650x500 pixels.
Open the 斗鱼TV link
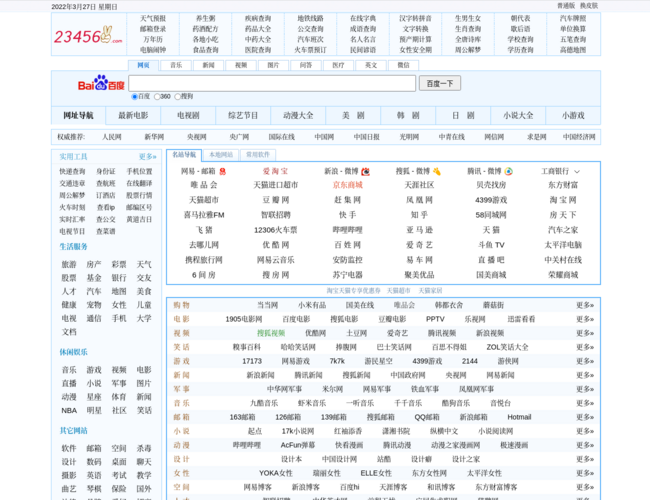point(491,245)
